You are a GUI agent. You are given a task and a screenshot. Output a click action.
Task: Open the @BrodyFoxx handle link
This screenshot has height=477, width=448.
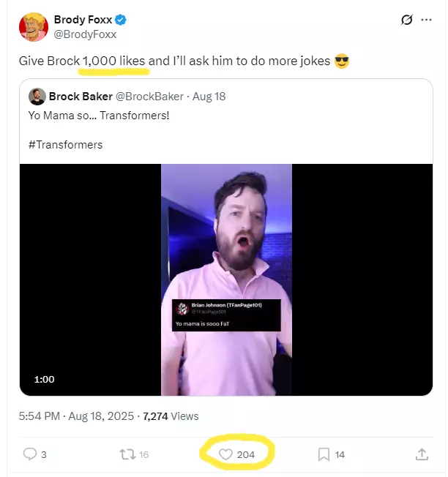click(x=85, y=34)
